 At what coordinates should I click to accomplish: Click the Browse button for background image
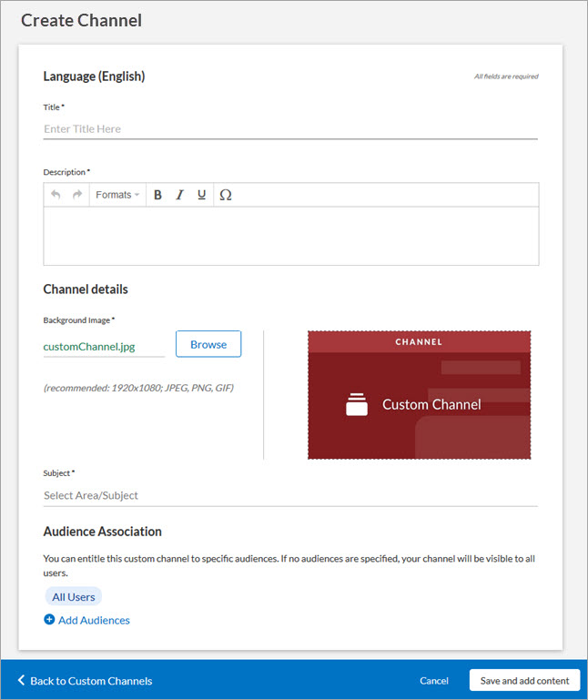(208, 344)
